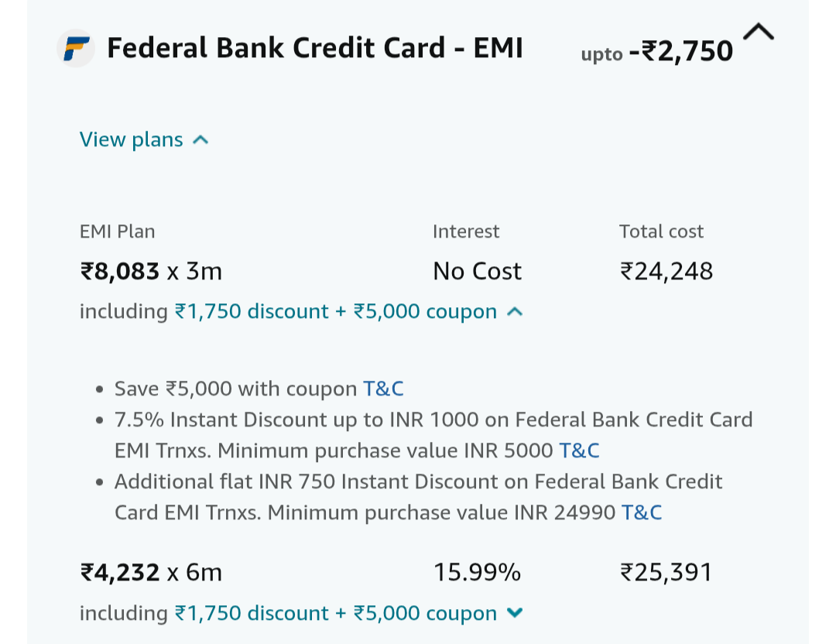Click the ₹25,391 total cost value
836x644 pixels.
pos(666,573)
